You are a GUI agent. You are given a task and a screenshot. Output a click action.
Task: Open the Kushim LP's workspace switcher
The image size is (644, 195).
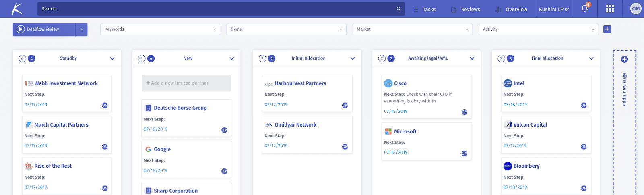(554, 9)
